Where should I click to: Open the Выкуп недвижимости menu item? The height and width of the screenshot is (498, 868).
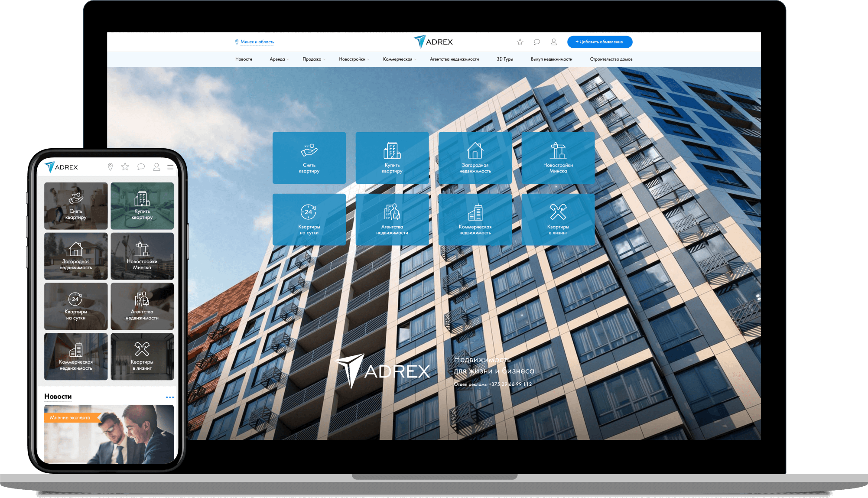pos(551,59)
